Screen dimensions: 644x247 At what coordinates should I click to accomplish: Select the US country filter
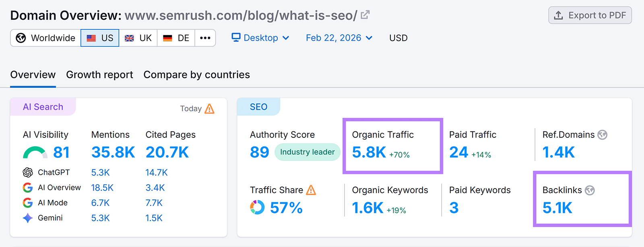[99, 37]
